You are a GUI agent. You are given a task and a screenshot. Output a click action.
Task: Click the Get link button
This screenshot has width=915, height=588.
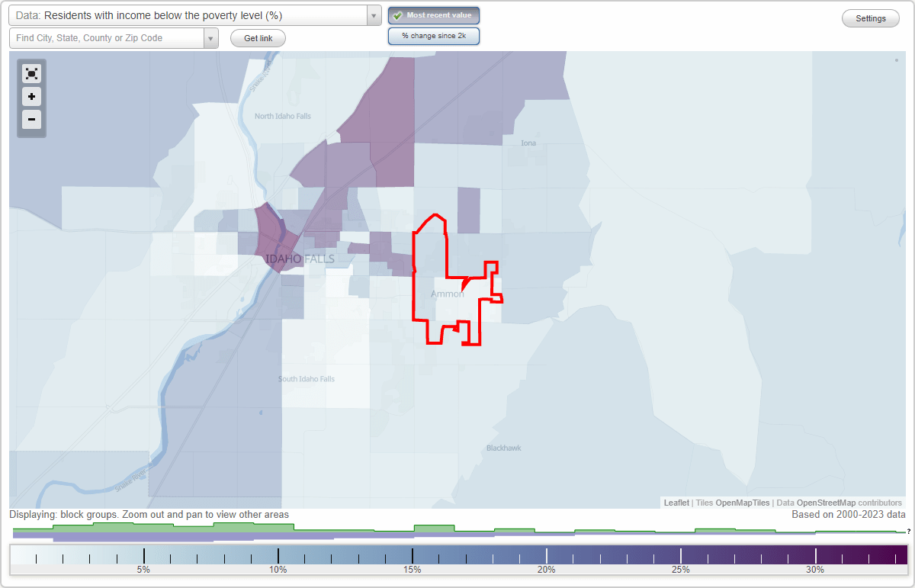click(257, 37)
